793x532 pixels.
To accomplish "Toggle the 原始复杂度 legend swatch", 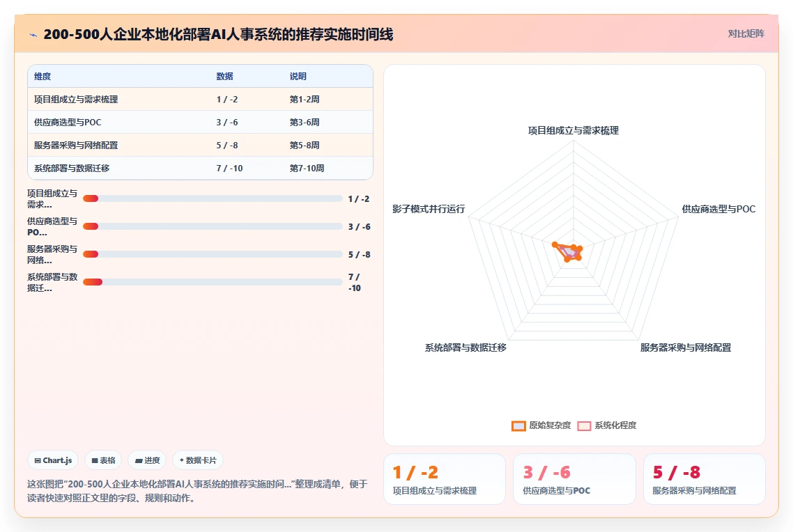I will (518, 426).
